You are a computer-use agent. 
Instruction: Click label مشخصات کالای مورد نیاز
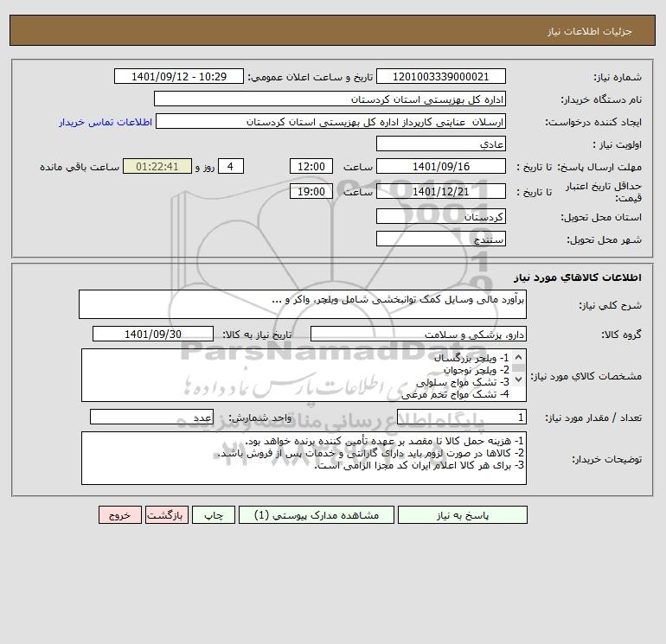(586, 376)
